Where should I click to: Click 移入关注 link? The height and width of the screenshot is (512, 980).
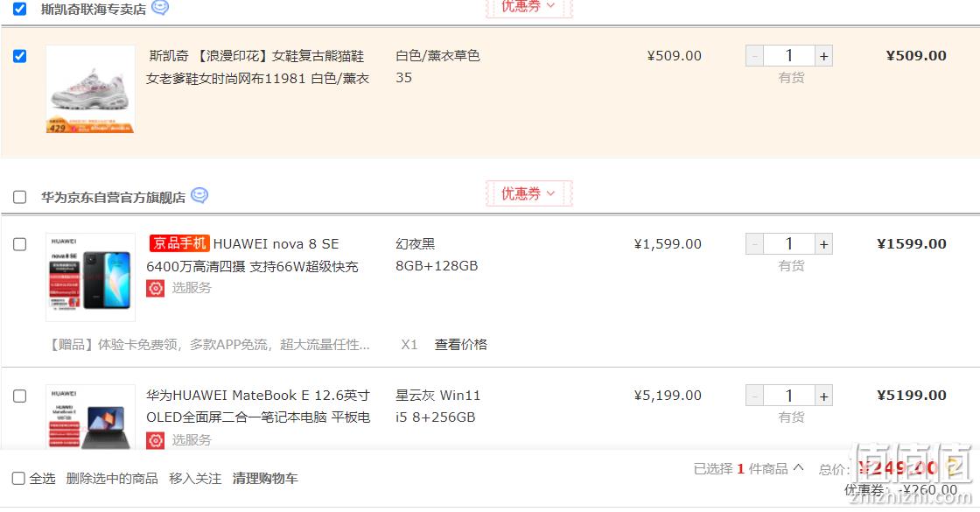tap(195, 479)
